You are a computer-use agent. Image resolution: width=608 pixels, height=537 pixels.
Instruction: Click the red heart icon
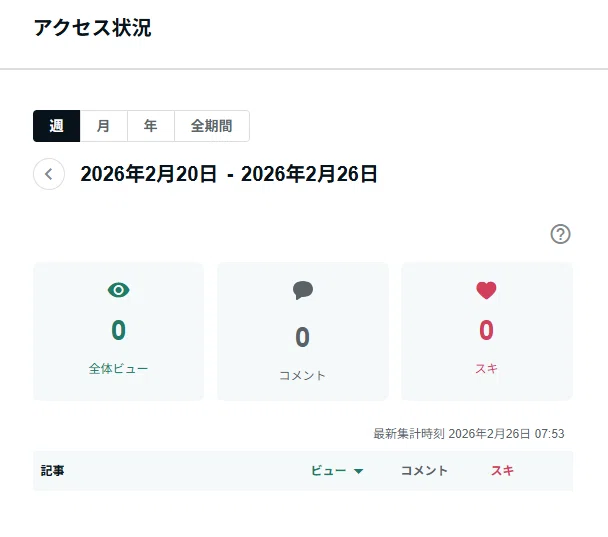click(486, 290)
